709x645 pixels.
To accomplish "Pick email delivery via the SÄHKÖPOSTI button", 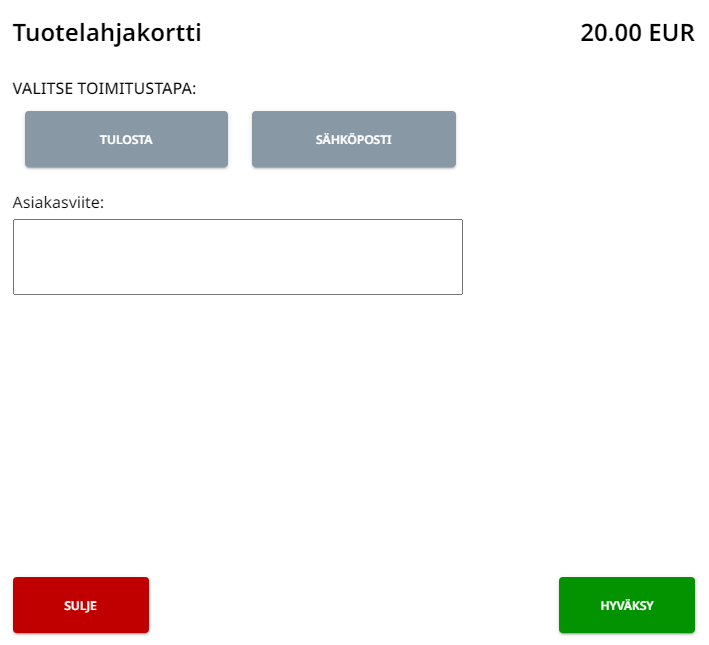I will 354,139.
